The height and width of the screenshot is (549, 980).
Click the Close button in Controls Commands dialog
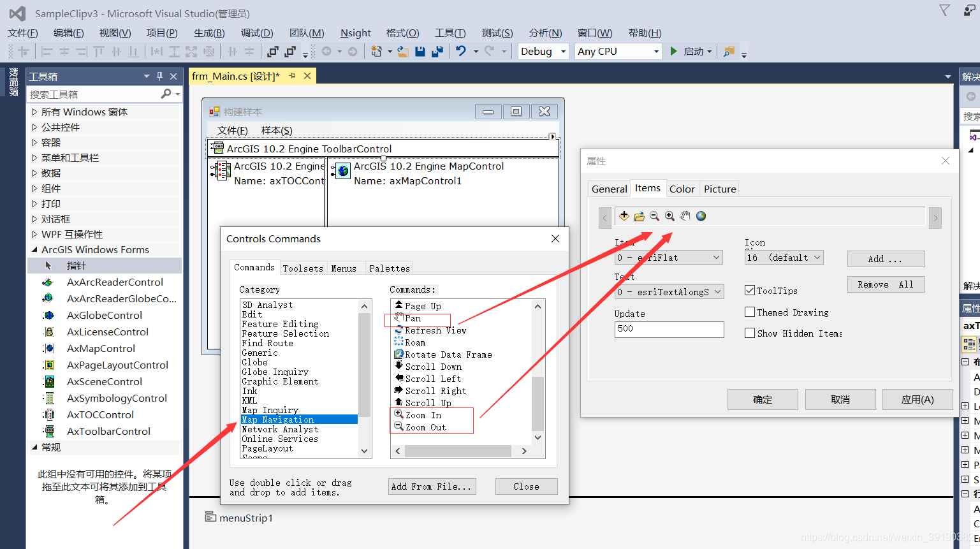526,487
